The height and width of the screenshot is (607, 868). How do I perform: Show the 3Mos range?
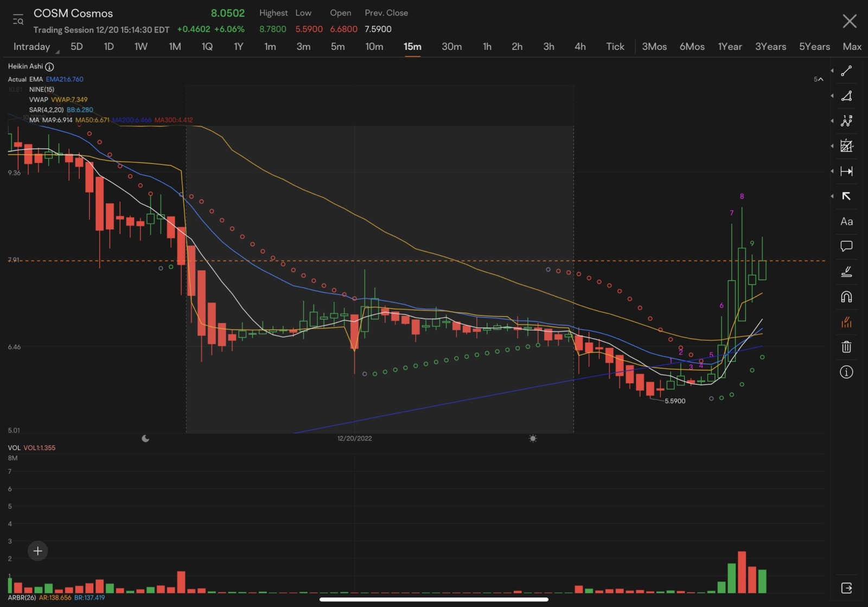654,47
